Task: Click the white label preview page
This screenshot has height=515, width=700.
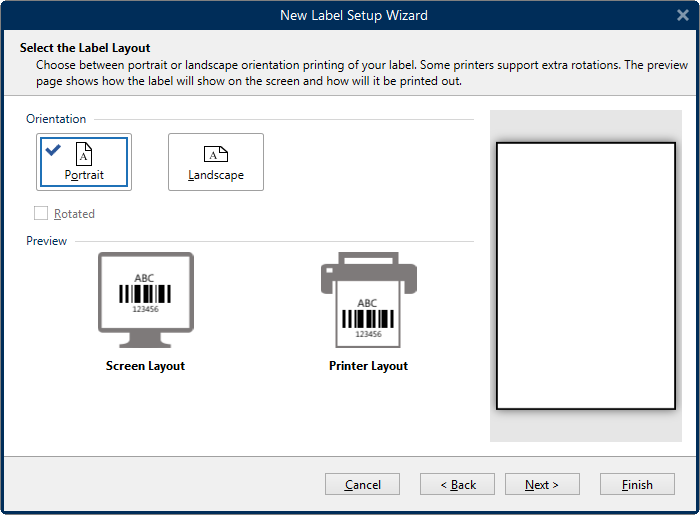Action: (586, 275)
